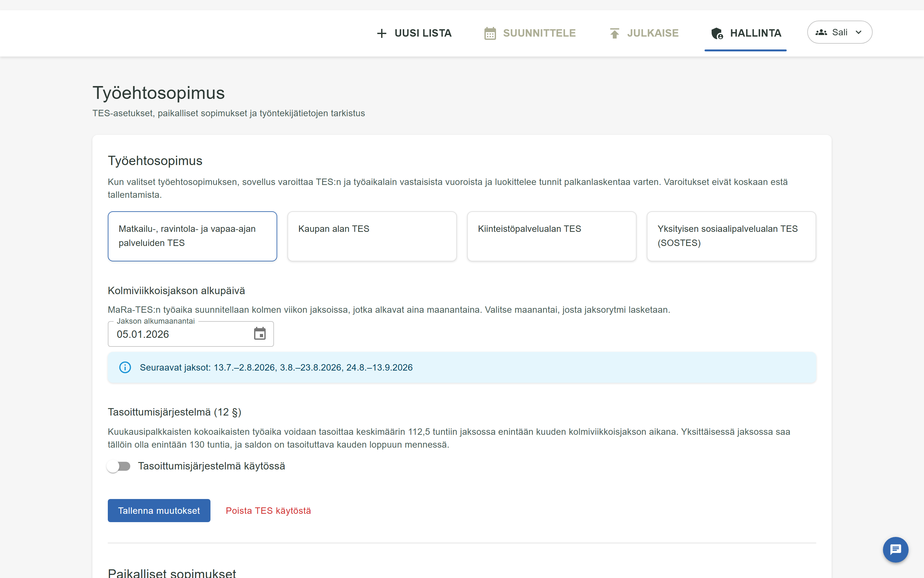Click the plus icon beside Uusi lista

(381, 33)
